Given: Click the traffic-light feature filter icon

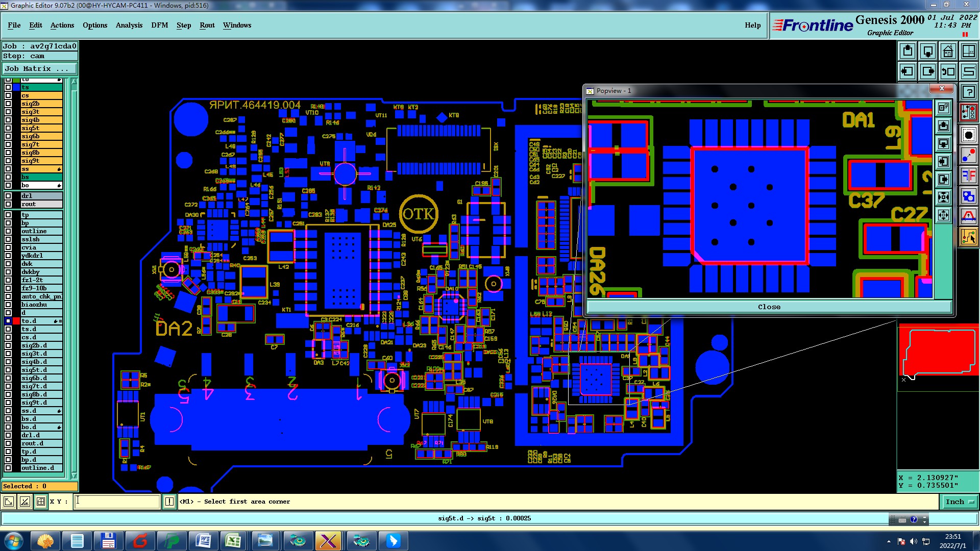Looking at the screenshot, I should point(969,113).
